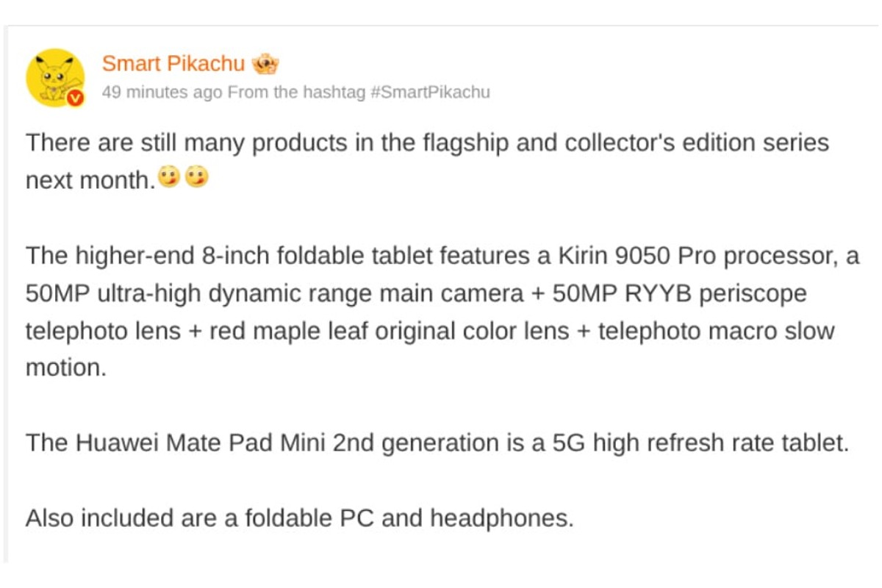Click the first emoji after "next month."

(169, 178)
